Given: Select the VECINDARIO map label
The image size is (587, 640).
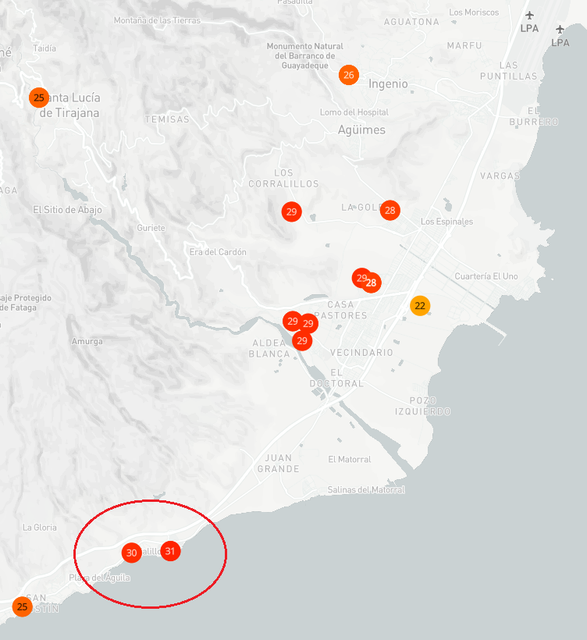Looking at the screenshot, I should pos(361,352).
